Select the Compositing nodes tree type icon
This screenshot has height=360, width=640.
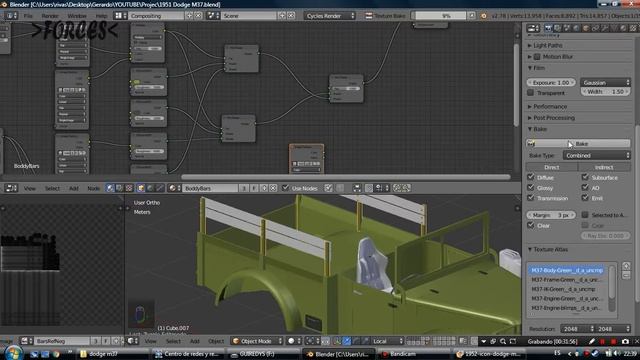point(120,188)
